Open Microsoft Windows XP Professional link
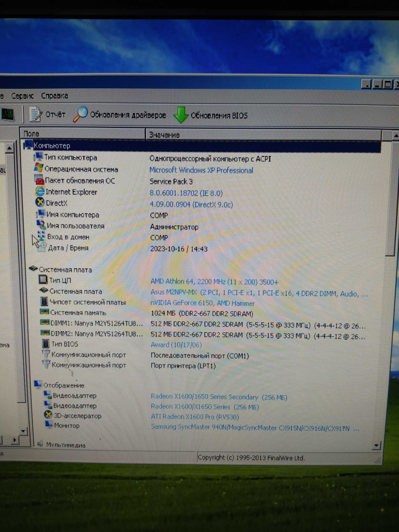 coord(201,170)
